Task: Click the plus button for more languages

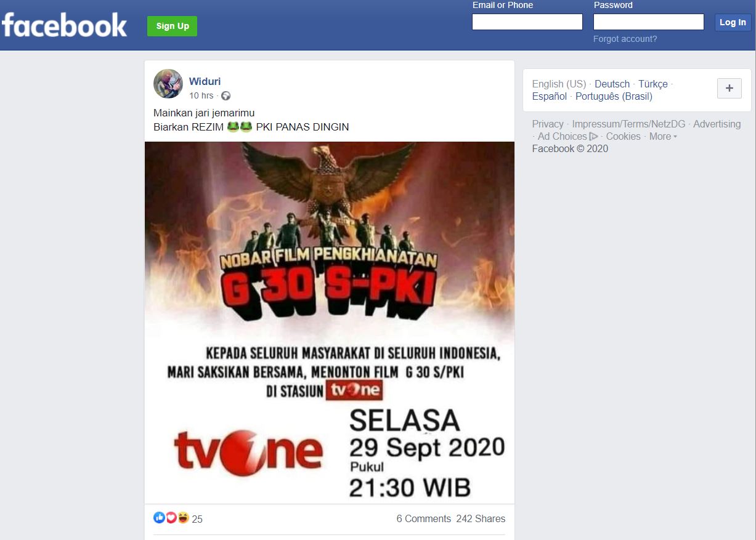Action: coord(730,88)
